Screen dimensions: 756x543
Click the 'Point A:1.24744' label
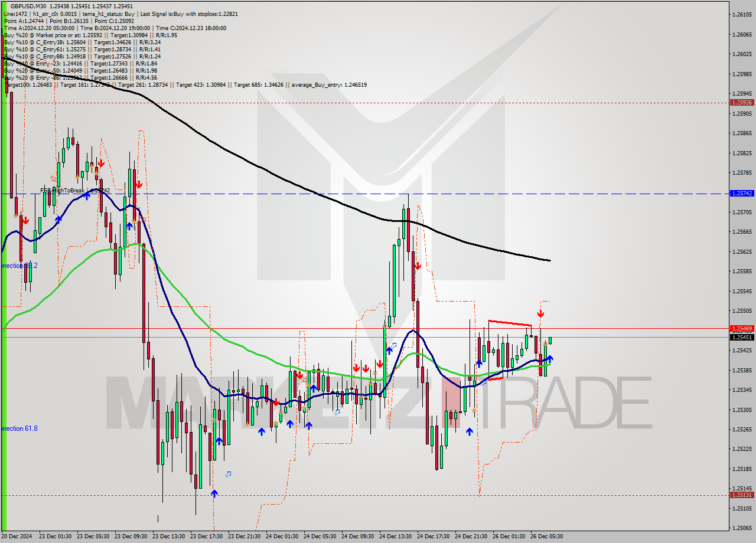tap(23, 21)
